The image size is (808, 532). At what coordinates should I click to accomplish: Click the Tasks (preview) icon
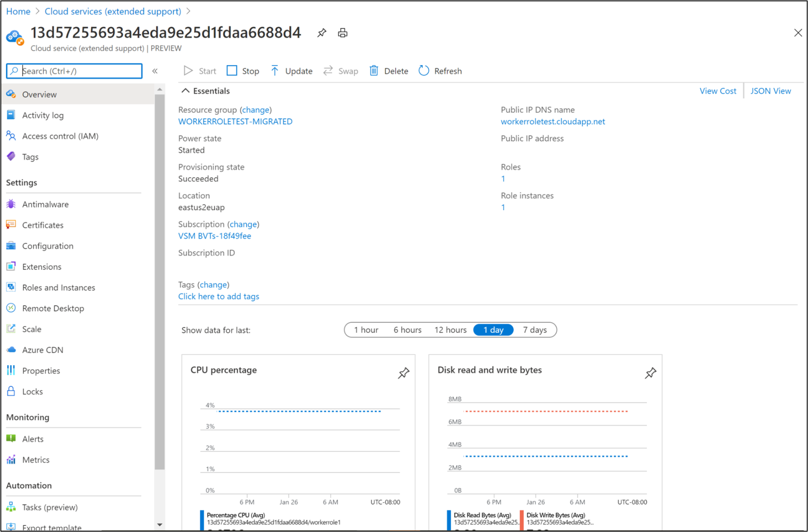11,507
